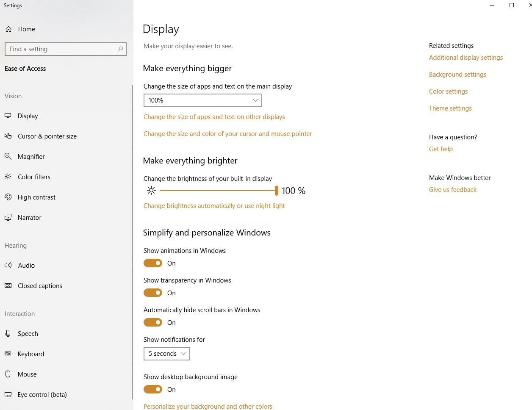Select Cursor & pointer size in sidebar
The width and height of the screenshot is (532, 410).
coord(47,136)
